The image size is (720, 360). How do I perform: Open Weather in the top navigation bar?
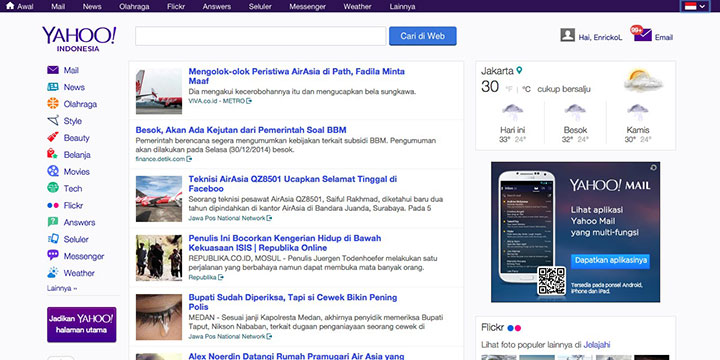(x=357, y=6)
